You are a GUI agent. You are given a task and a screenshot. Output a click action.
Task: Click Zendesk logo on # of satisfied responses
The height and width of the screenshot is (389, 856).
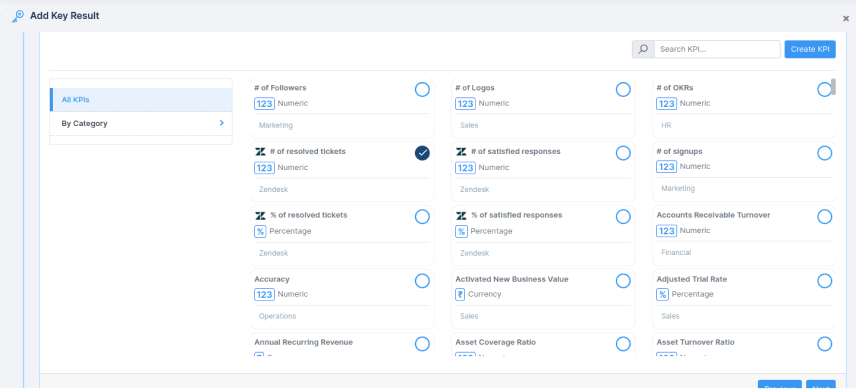pyautogui.click(x=461, y=152)
